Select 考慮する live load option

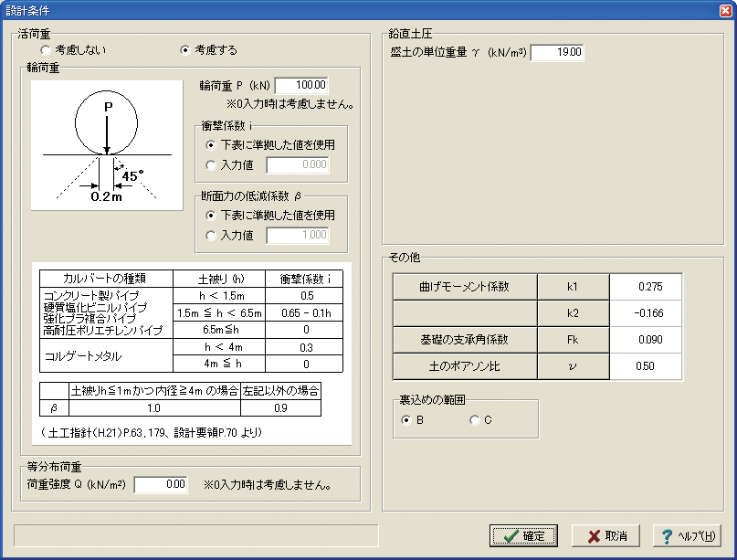209,50
